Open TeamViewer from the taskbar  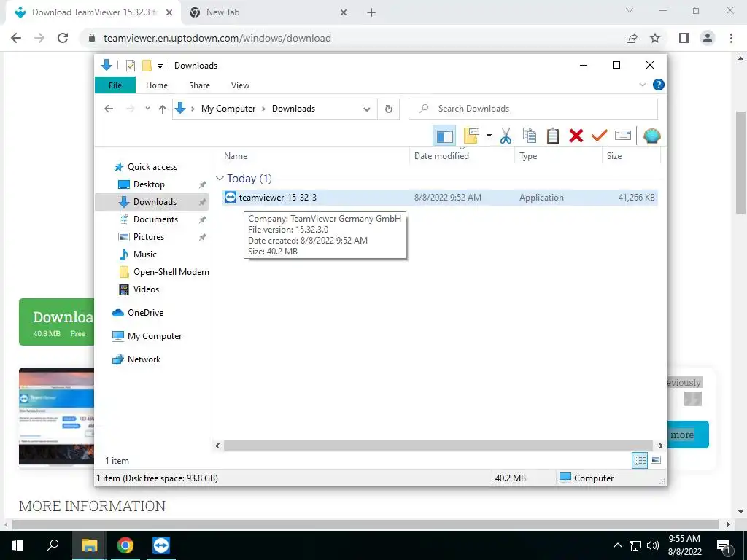tap(161, 545)
